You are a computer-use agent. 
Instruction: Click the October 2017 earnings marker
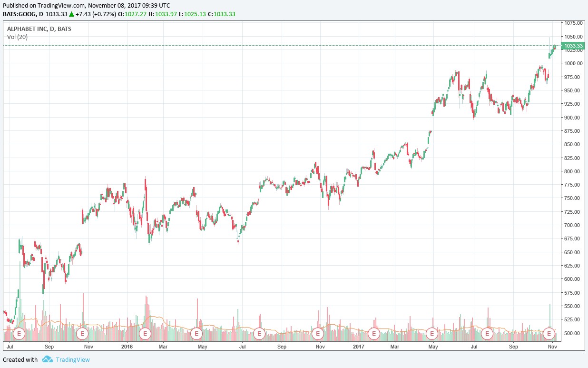(549, 333)
